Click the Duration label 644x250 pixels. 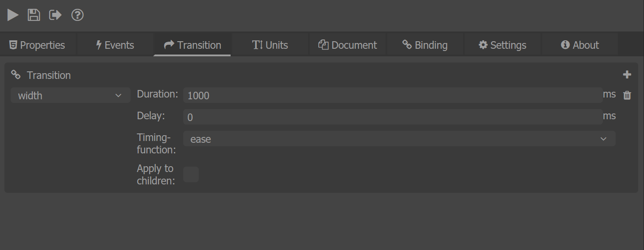pos(158,94)
